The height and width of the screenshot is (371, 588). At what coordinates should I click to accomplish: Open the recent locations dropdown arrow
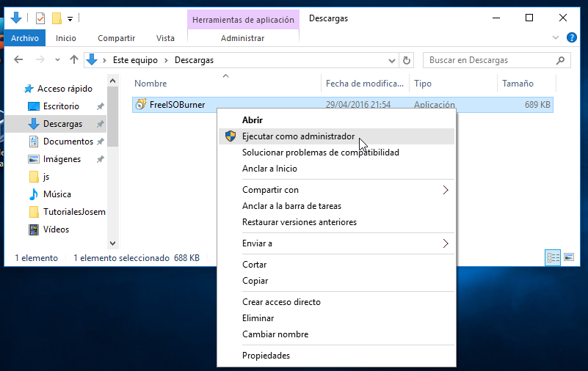(x=57, y=60)
